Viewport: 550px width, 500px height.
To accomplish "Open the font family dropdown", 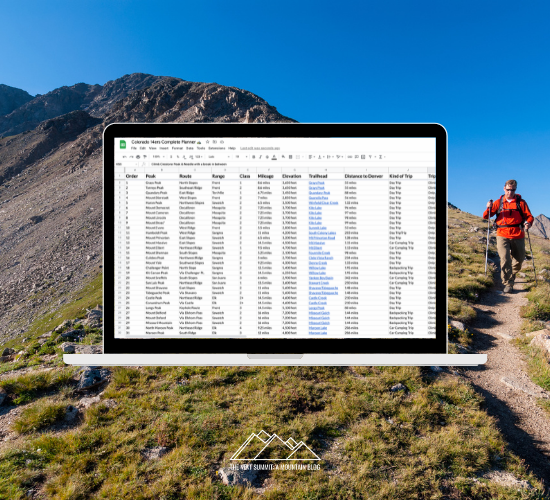I will [219, 157].
